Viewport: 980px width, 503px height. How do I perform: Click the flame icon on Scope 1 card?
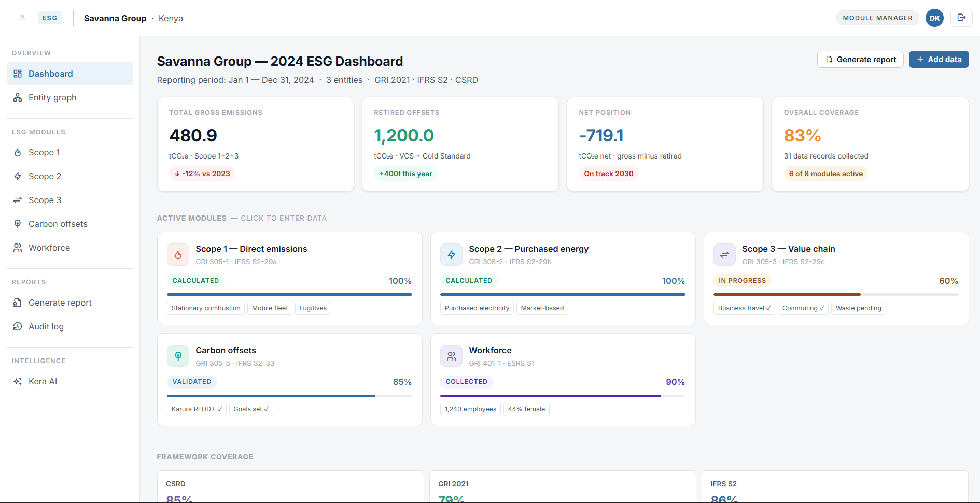pyautogui.click(x=178, y=254)
